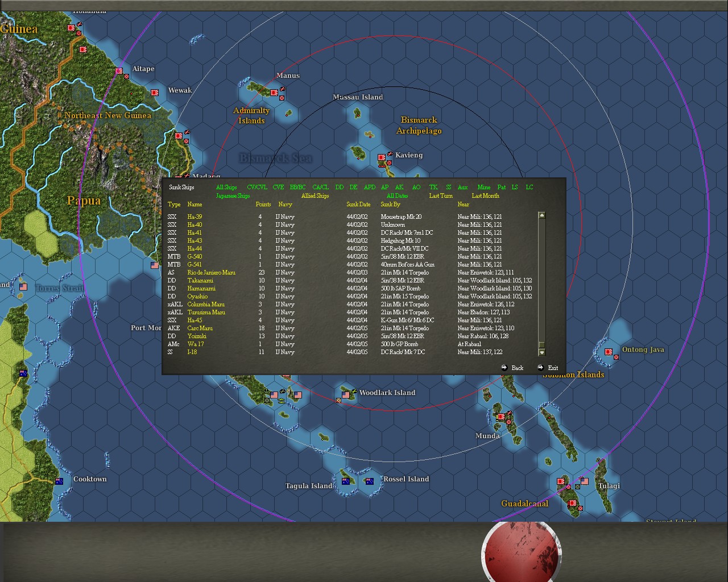Click the Japanese flag marker beside Wewak
The height and width of the screenshot is (582, 728).
pos(154,92)
